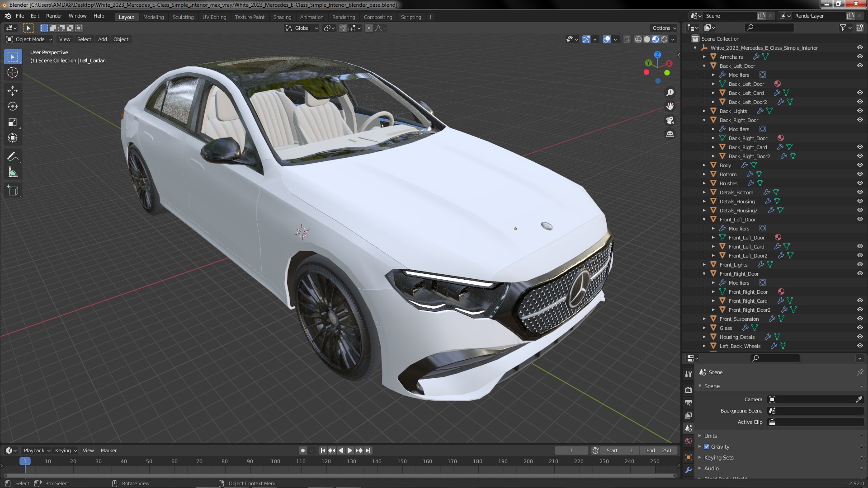Open the Object properties tab
The height and width of the screenshot is (488, 868).
click(689, 457)
